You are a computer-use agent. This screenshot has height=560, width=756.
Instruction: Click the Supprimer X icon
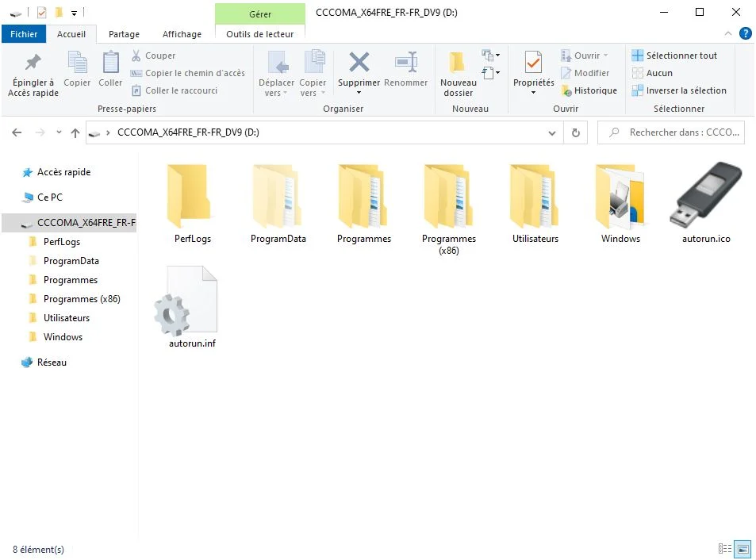click(359, 63)
